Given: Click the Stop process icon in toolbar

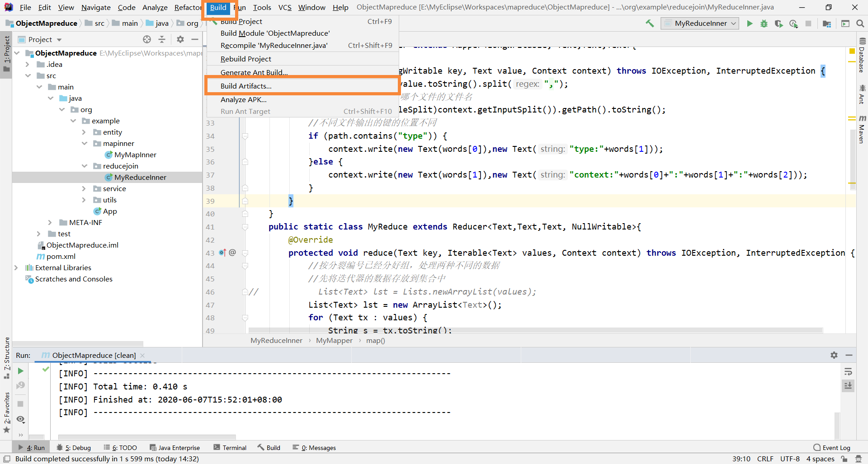Looking at the screenshot, I should click(808, 23).
